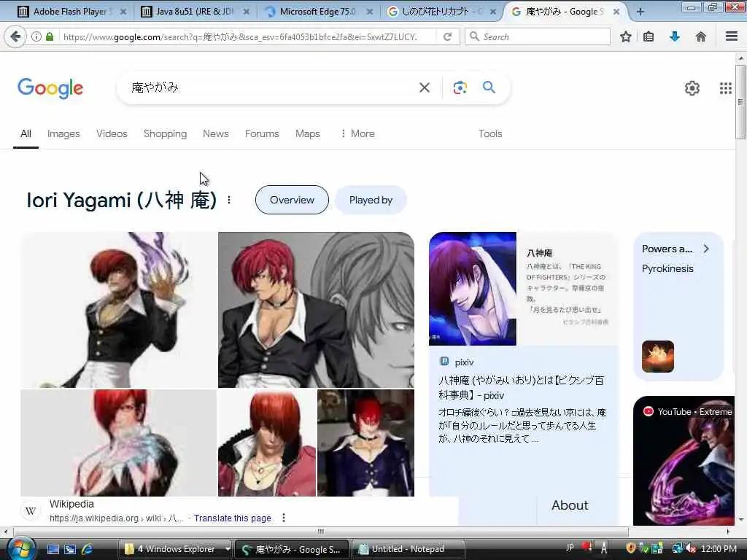Click the horizontal scrollbar thumb
Viewport: 747px width, 560px height.
[x=321, y=532]
